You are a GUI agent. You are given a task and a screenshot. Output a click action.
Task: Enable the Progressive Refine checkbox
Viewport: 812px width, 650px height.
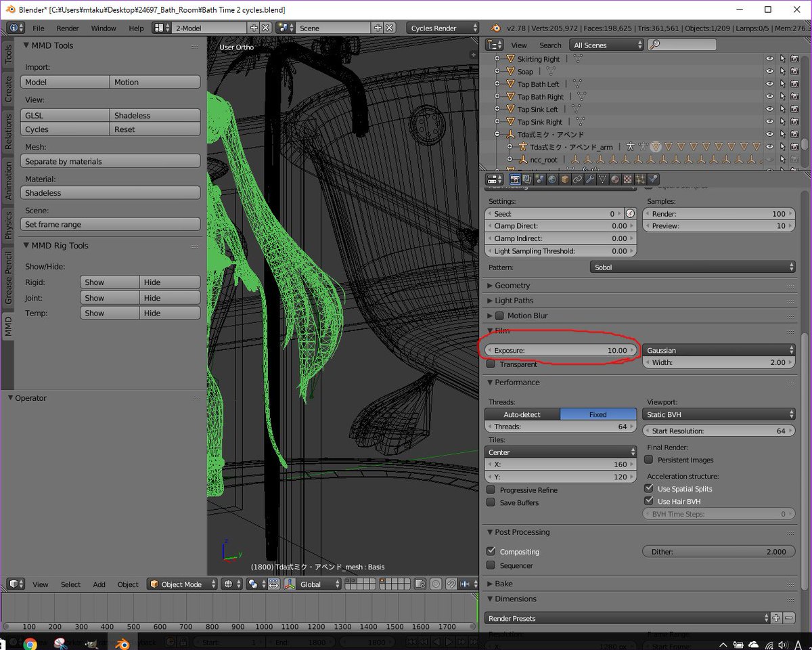click(x=491, y=490)
